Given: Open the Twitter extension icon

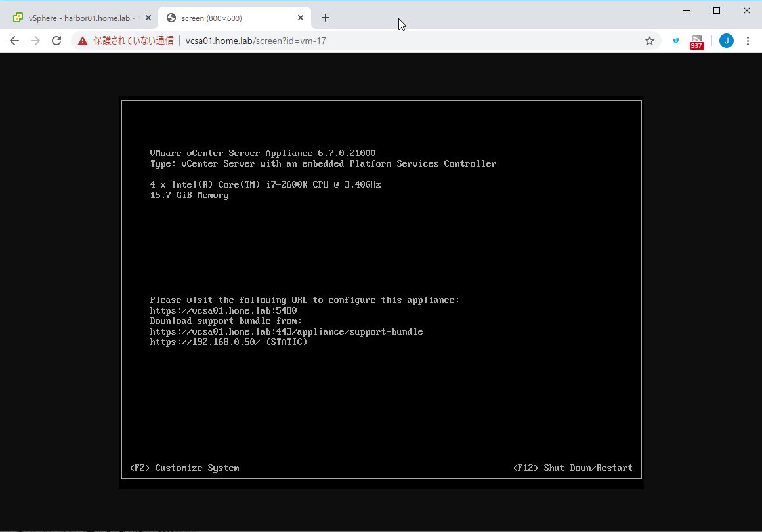Looking at the screenshot, I should click(x=676, y=41).
